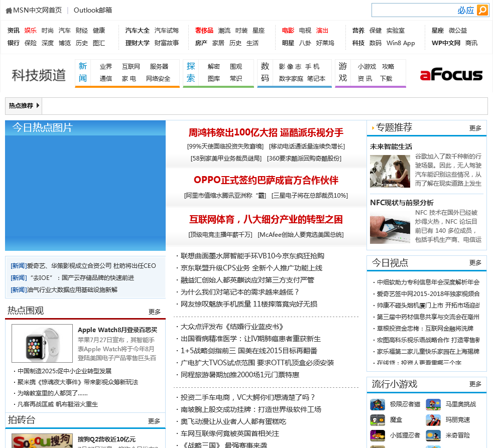493x448 pixels.
Task: Open WP中文网 navigation link
Action: [446, 43]
